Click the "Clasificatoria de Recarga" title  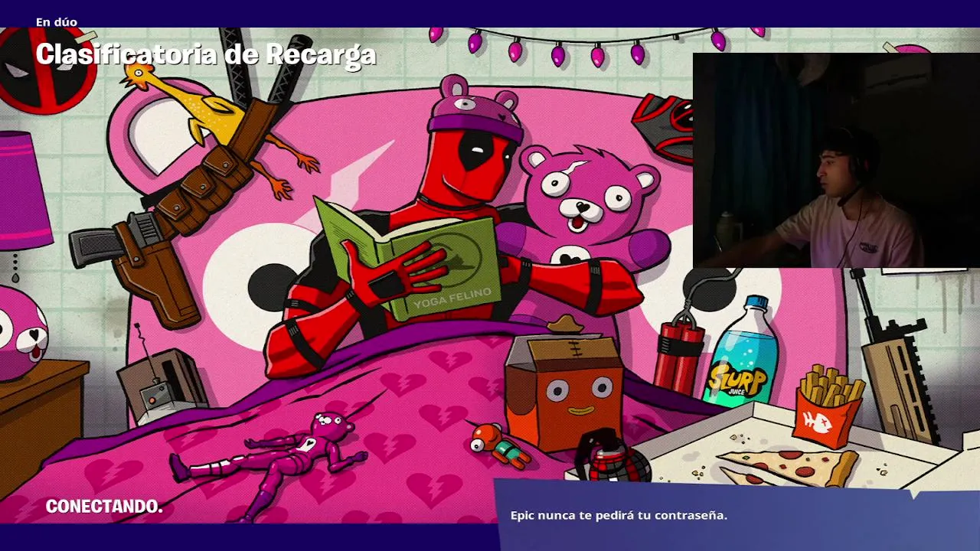[206, 54]
